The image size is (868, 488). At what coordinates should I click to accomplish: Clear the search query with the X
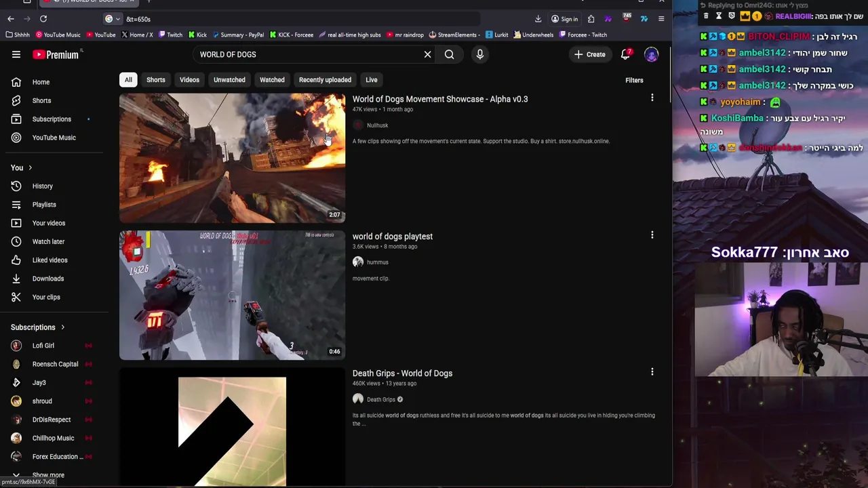coord(427,54)
